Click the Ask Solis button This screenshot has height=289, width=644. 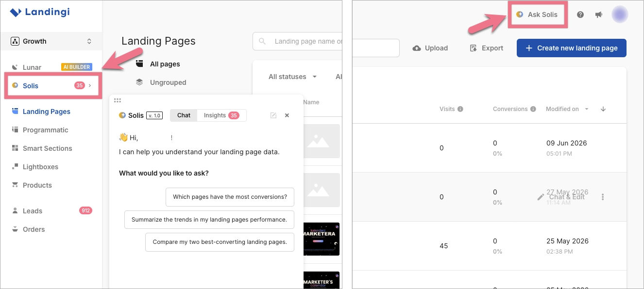(x=537, y=15)
